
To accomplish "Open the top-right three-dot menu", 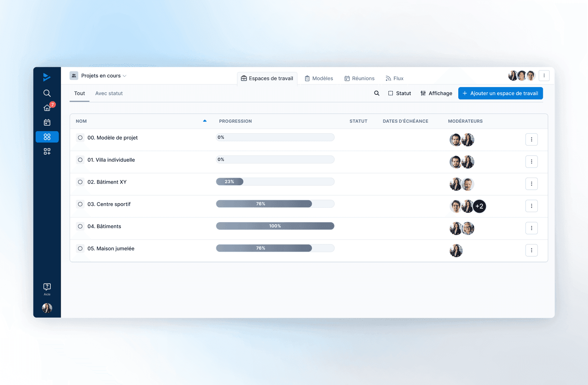I will pyautogui.click(x=544, y=76).
